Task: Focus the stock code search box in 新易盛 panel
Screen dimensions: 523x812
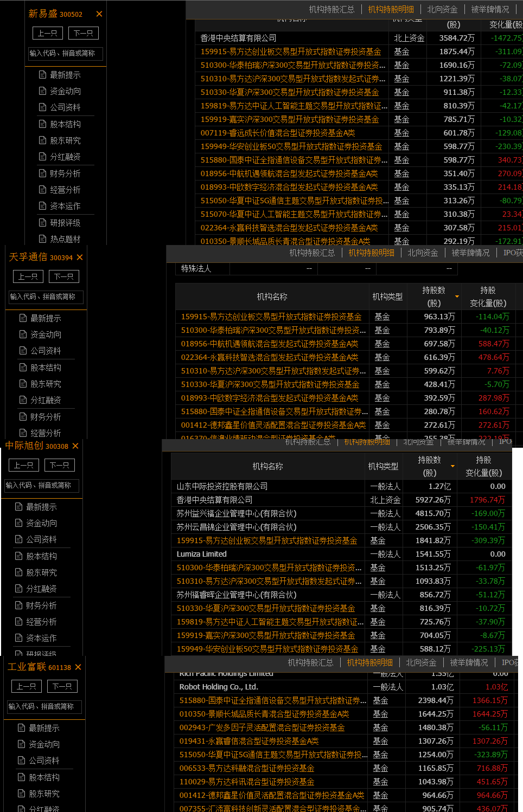Action: point(66,53)
